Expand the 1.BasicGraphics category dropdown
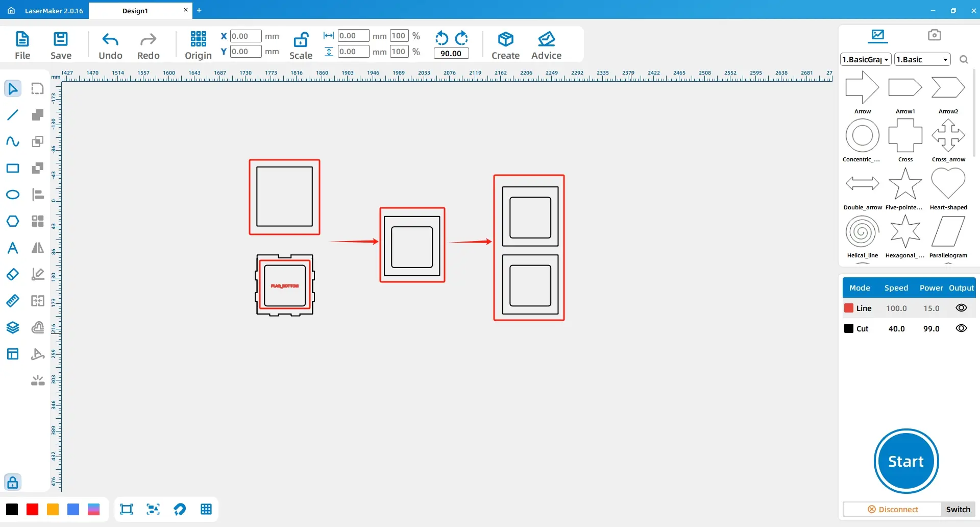The width and height of the screenshot is (980, 527). point(866,59)
